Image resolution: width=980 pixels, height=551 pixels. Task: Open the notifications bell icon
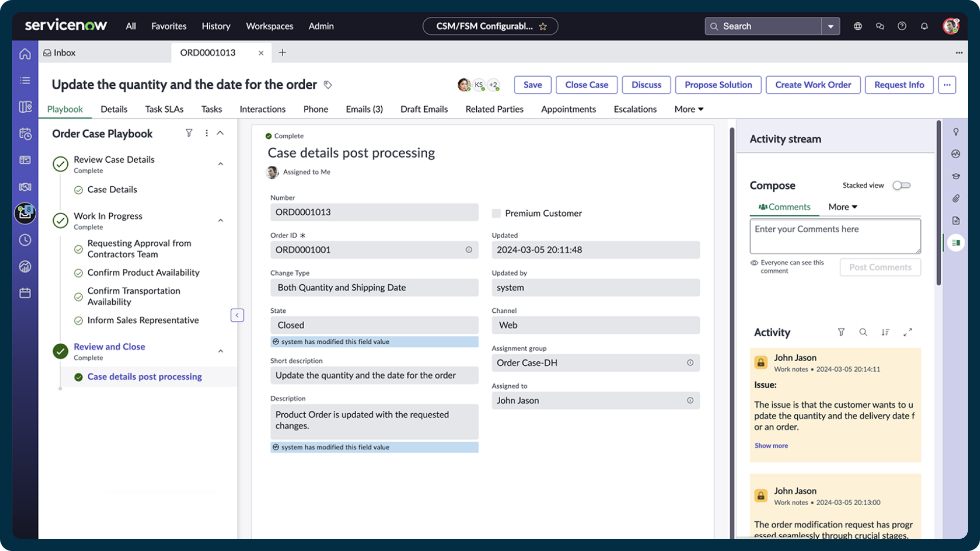924,26
